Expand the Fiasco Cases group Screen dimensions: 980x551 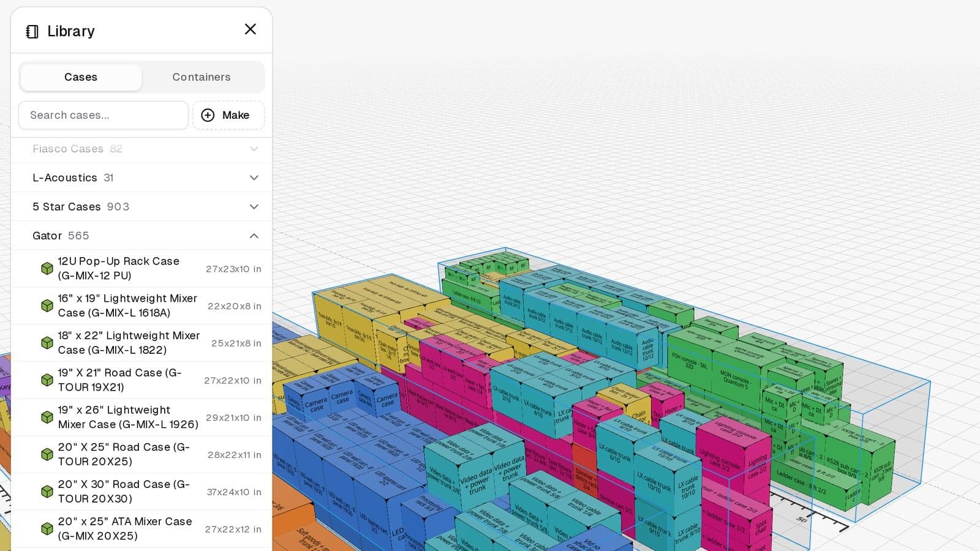click(x=141, y=149)
